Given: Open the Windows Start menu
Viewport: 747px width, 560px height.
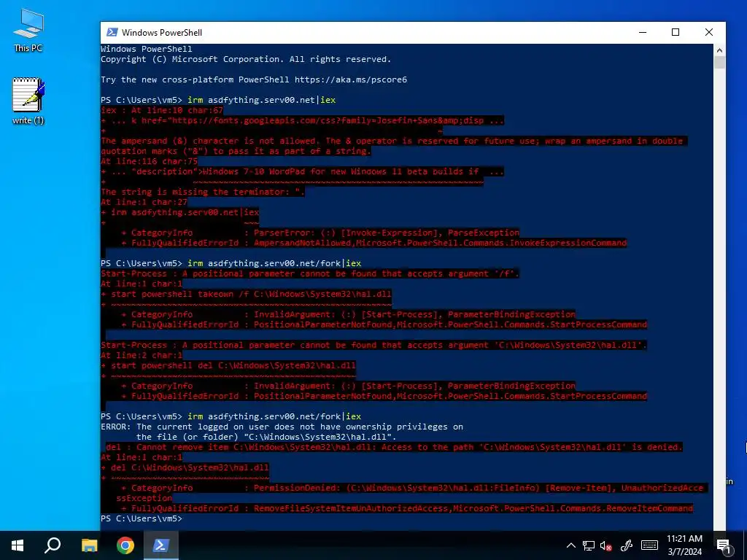Looking at the screenshot, I should tap(18, 545).
